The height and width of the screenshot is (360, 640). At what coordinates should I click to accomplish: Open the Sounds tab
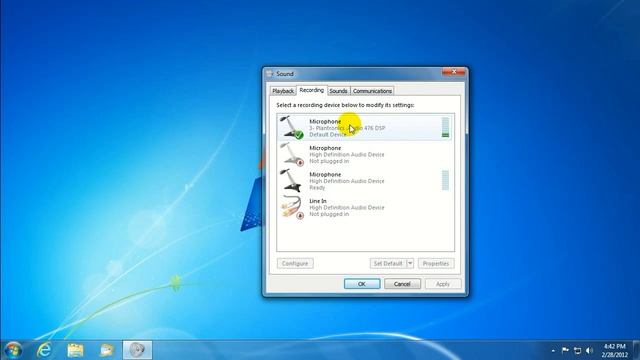[338, 91]
